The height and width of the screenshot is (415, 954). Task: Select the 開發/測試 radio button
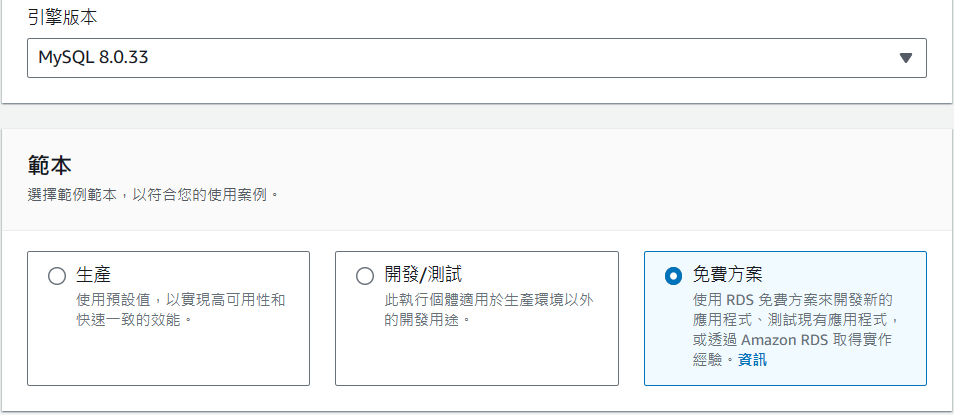pos(364,276)
